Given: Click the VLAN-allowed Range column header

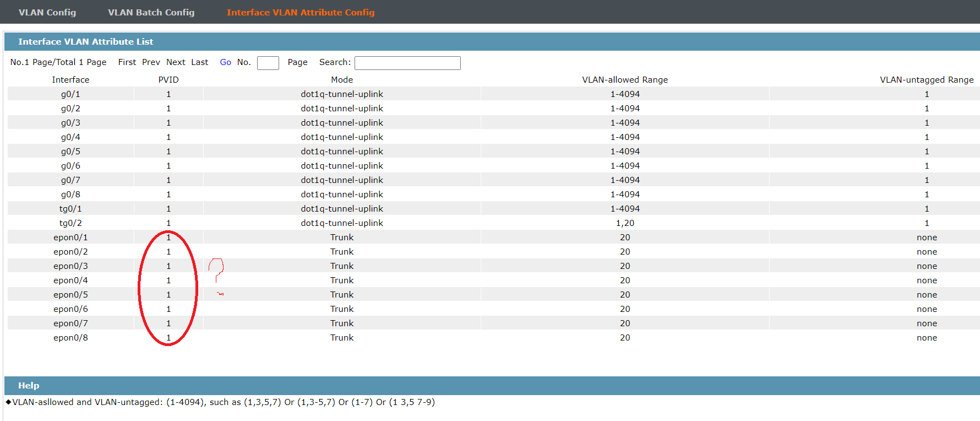Looking at the screenshot, I should click(x=625, y=79).
